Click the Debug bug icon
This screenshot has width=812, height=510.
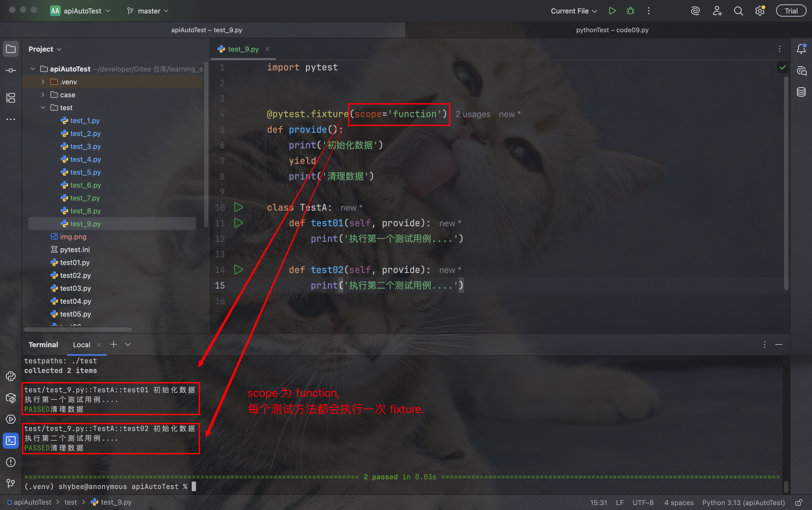630,11
